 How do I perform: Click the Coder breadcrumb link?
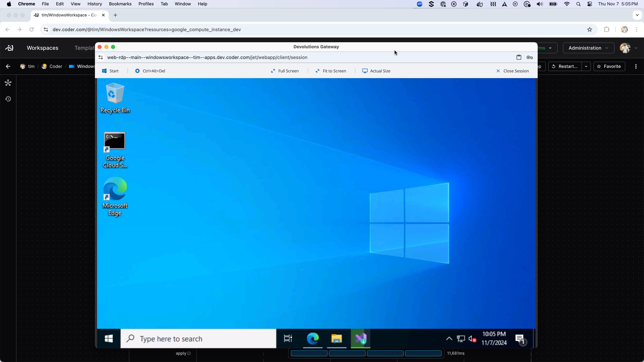[x=52, y=67]
